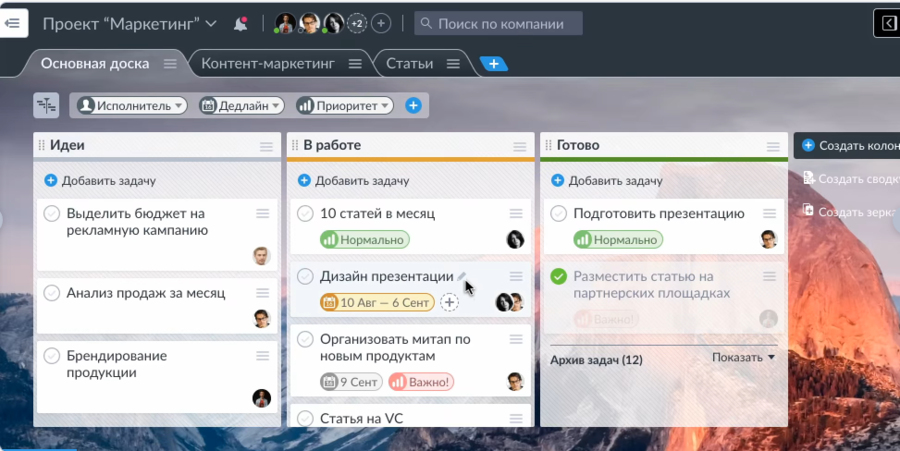Edit Дизайн презентации title with pencil icon
Image resolution: width=900 pixels, height=451 pixels.
point(461,277)
